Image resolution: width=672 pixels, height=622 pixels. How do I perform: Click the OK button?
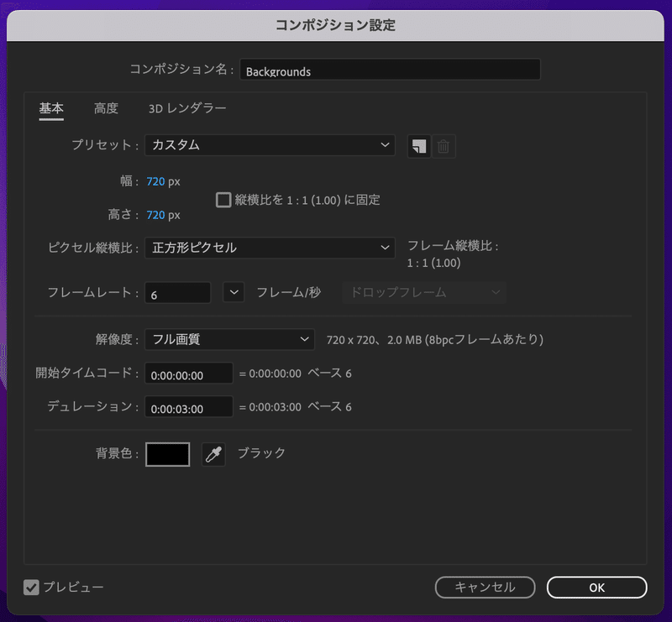pos(596,588)
